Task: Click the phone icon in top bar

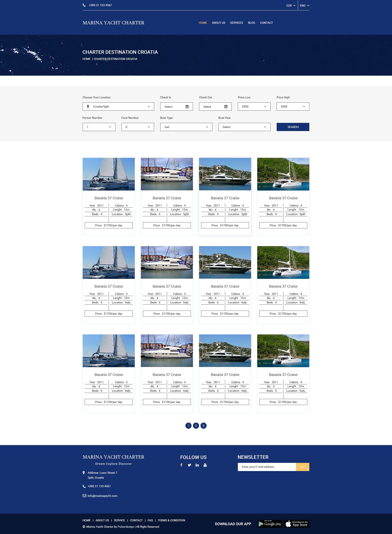Action: click(84, 5)
